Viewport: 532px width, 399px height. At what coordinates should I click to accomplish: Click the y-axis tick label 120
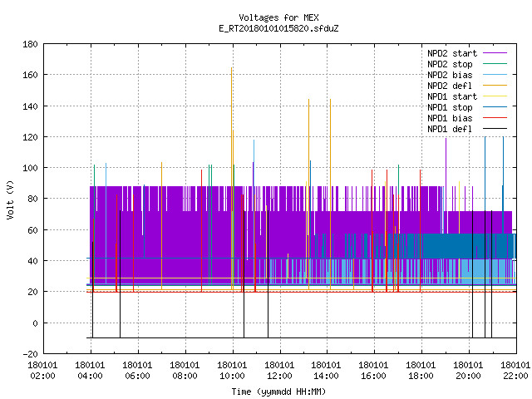[x=30, y=137]
